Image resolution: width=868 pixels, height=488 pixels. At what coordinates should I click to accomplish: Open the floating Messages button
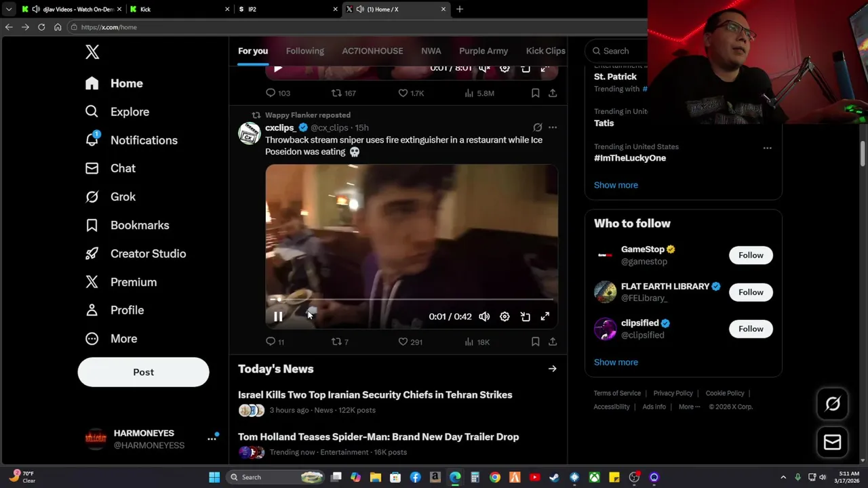833,443
